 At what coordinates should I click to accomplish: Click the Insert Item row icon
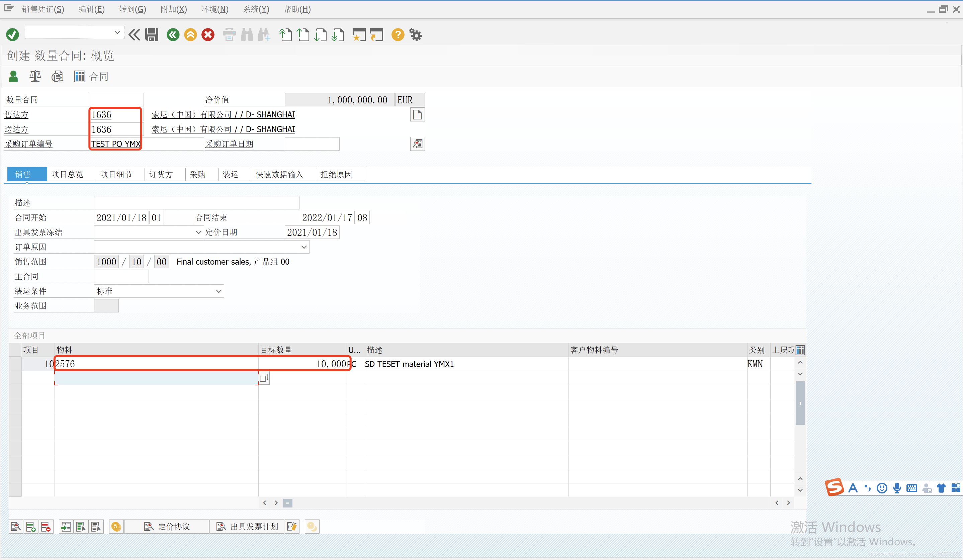tap(30, 527)
